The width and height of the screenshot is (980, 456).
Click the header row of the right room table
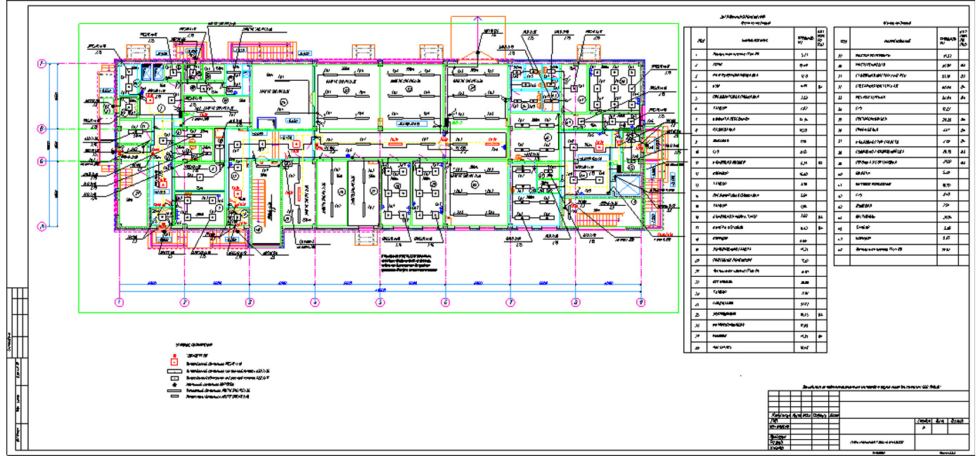click(903, 39)
